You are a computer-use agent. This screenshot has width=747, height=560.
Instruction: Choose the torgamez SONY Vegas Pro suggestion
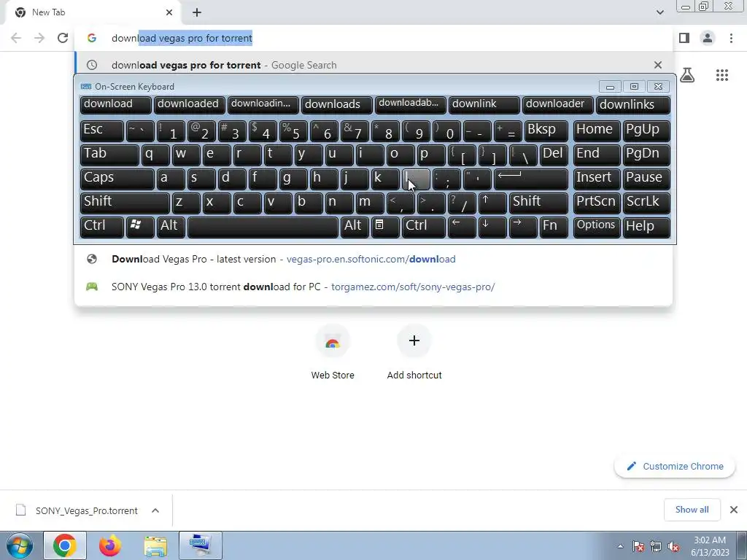click(x=373, y=287)
